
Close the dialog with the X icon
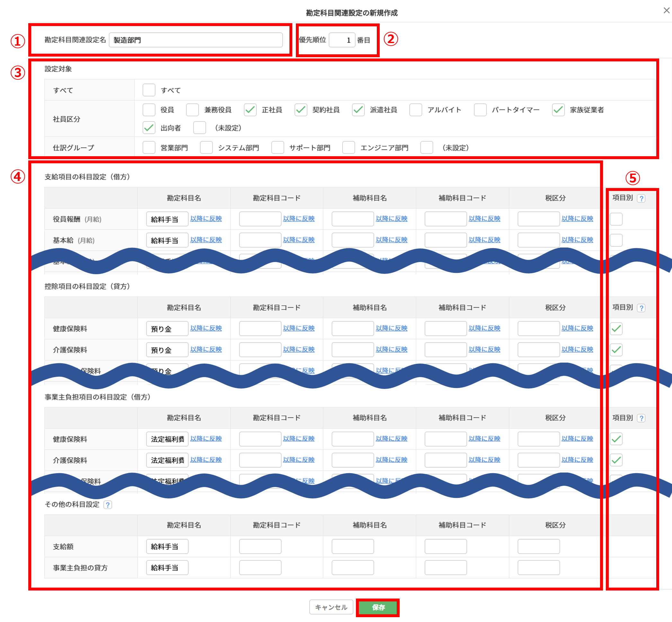coord(666,10)
